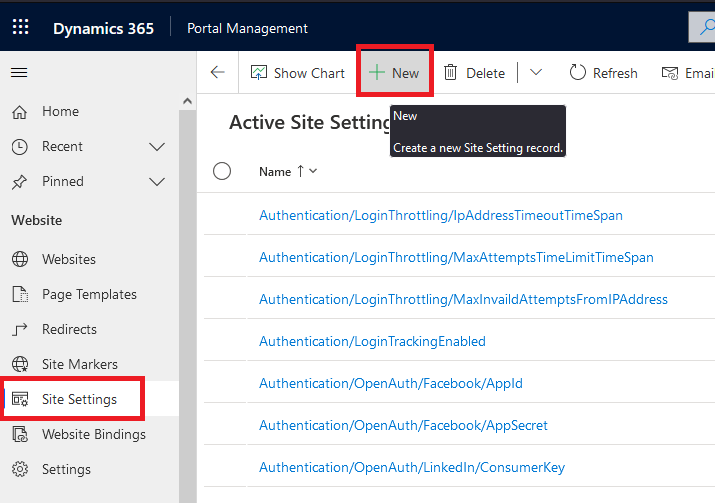The image size is (715, 503).
Task: Open Authentication/OpenAuth/LinkedIn/ConsumerKey setting
Action: pyautogui.click(x=412, y=467)
